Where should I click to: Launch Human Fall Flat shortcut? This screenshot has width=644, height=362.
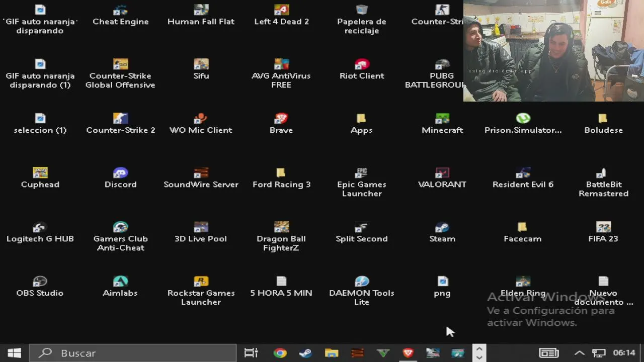point(201,15)
